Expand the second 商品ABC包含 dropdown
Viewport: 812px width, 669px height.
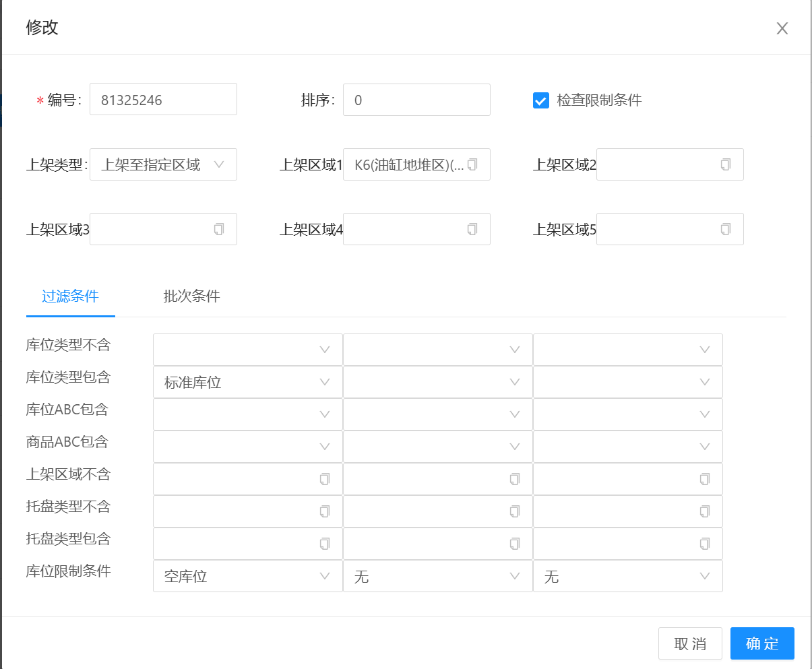[437, 447]
